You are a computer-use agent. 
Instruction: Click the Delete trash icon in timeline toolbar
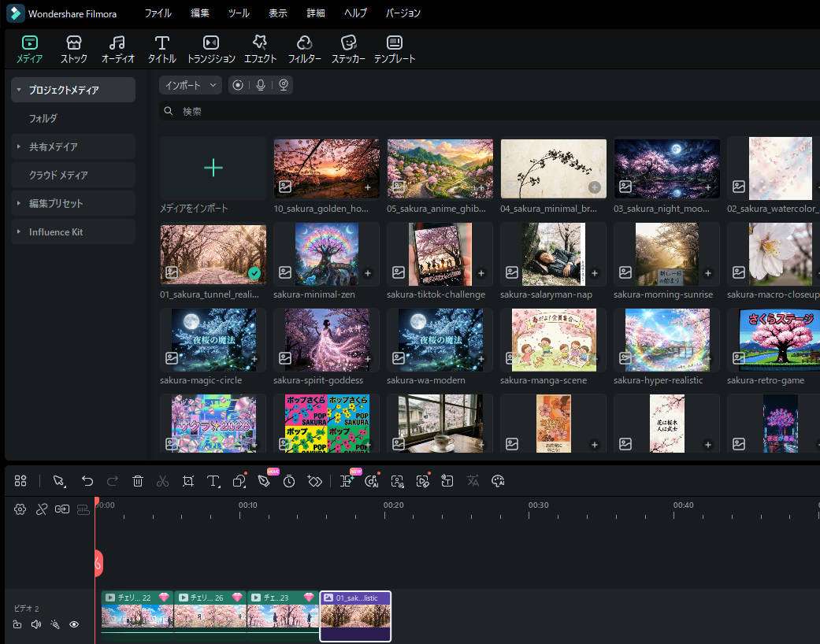(138, 481)
